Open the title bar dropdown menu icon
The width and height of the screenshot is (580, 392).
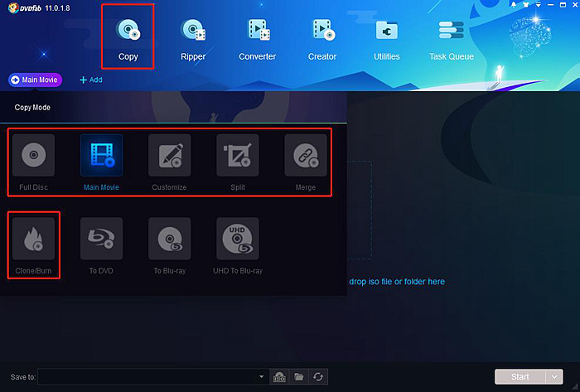point(539,5)
